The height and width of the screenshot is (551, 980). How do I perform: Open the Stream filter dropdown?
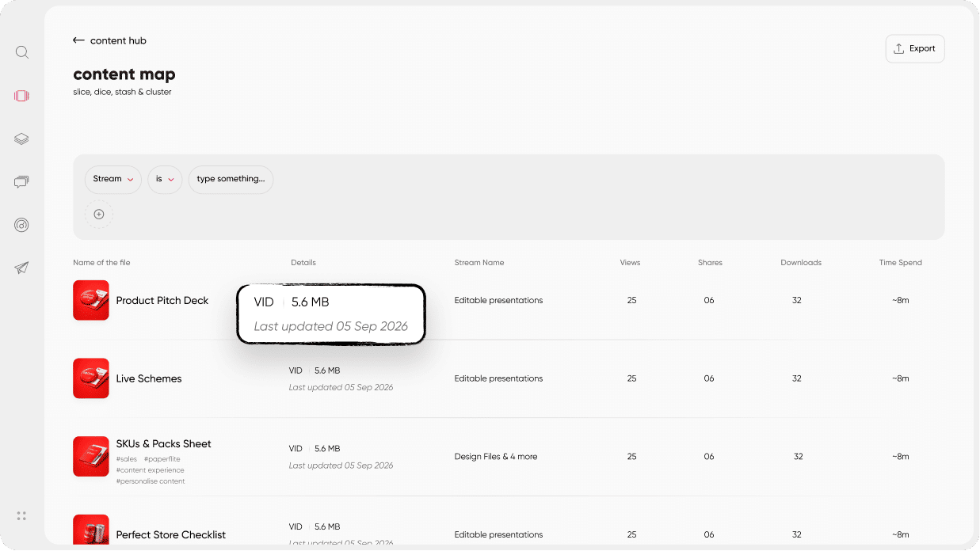(x=113, y=180)
